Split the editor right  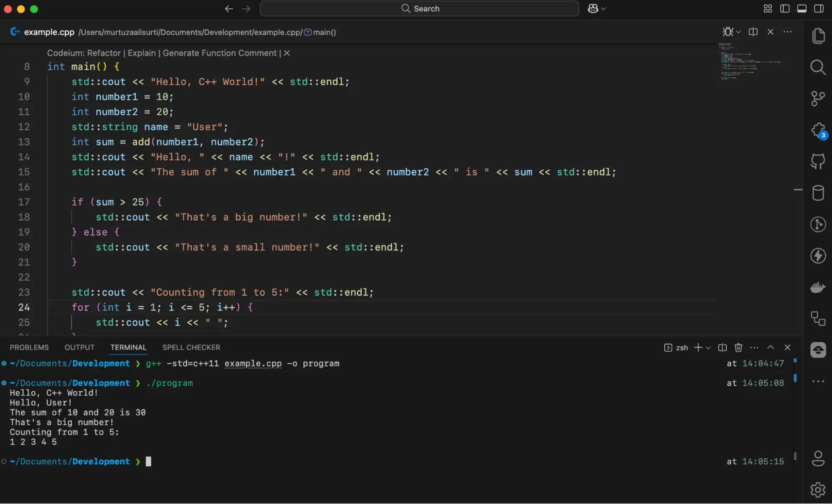click(x=753, y=32)
